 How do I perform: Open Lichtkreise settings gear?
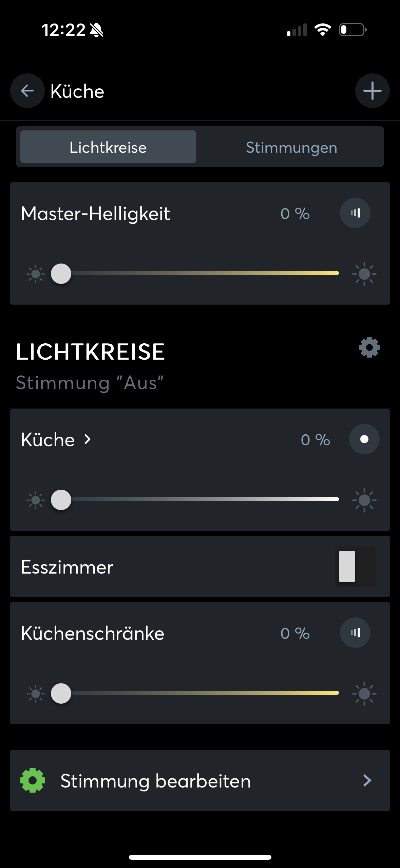369,347
